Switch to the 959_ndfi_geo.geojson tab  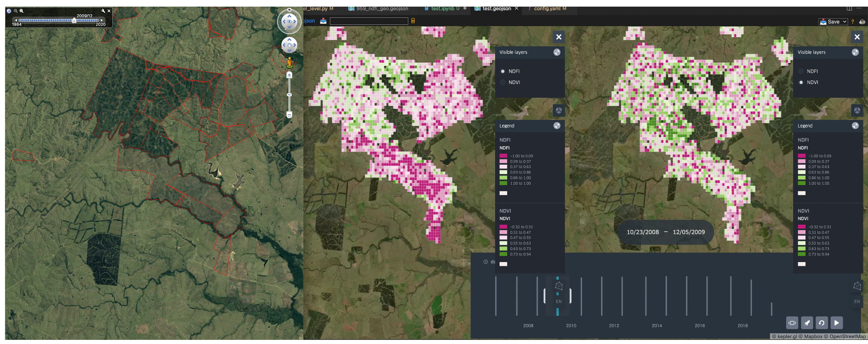(x=382, y=8)
